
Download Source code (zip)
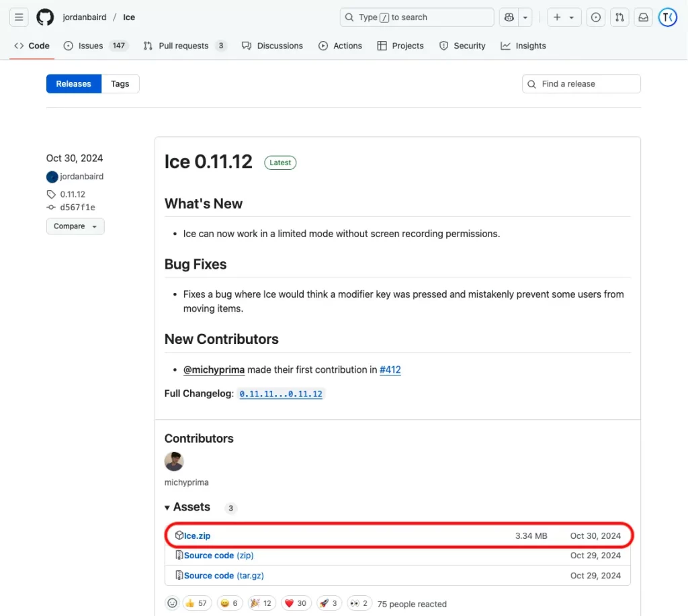pos(218,556)
